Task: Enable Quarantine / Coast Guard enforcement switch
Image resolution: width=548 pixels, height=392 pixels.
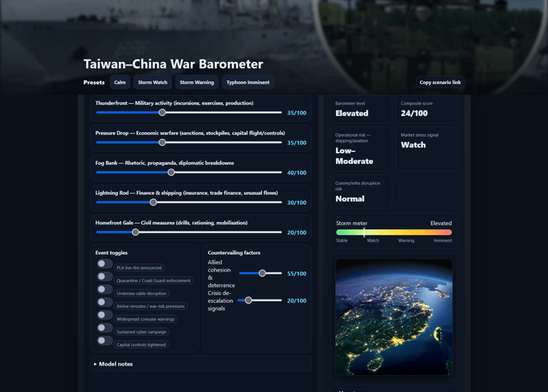Action: [x=104, y=277]
